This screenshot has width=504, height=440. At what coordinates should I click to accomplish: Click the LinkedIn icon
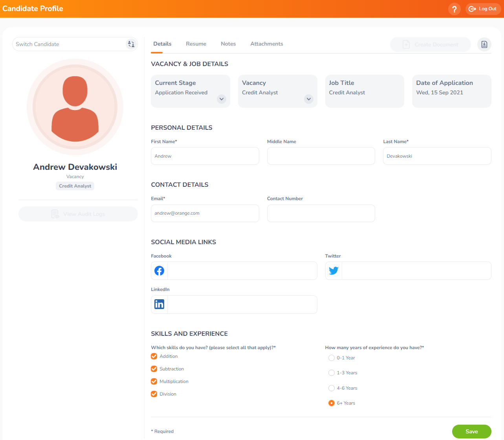click(159, 304)
